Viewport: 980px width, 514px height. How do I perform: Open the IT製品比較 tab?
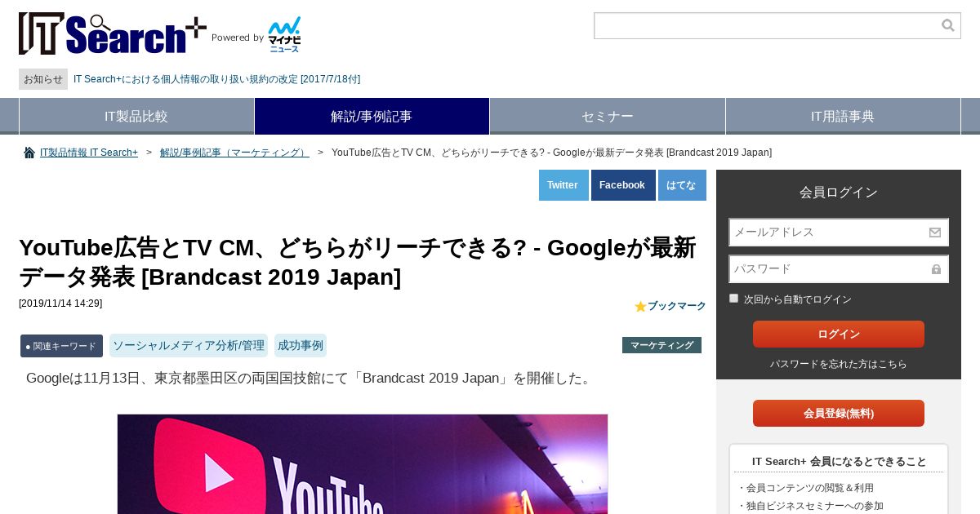(x=136, y=116)
